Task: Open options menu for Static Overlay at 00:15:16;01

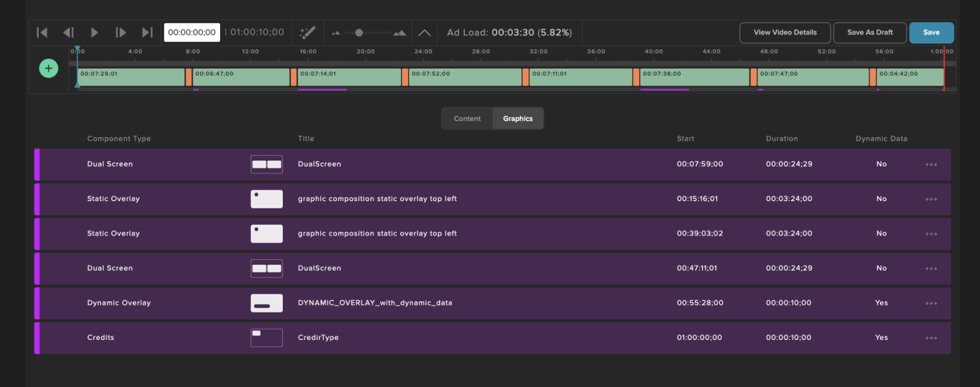Action: (931, 200)
